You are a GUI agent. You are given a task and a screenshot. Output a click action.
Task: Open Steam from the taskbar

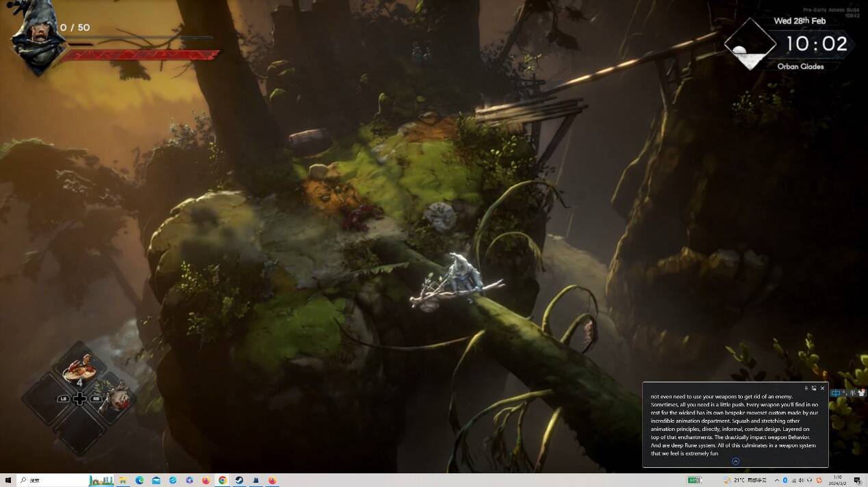click(x=239, y=480)
